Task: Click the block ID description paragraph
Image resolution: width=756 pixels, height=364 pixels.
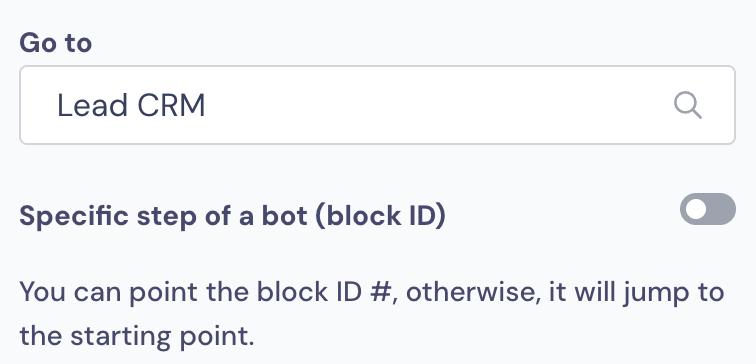Action: [372, 314]
